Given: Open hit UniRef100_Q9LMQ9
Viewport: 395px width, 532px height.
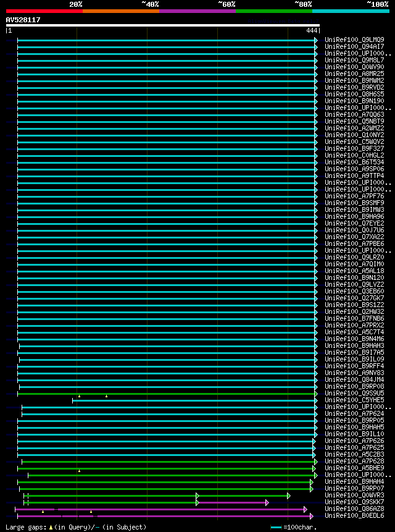Looking at the screenshot, I should (x=354, y=40).
